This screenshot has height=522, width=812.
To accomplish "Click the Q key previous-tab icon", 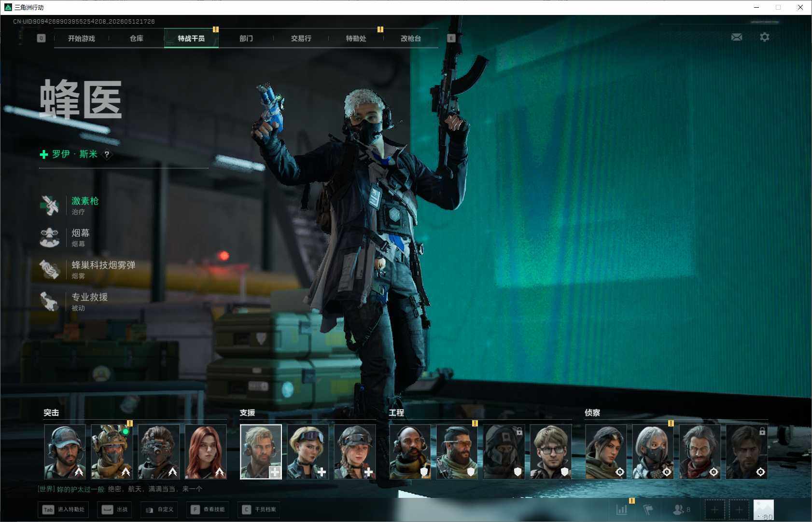I will [x=42, y=38].
